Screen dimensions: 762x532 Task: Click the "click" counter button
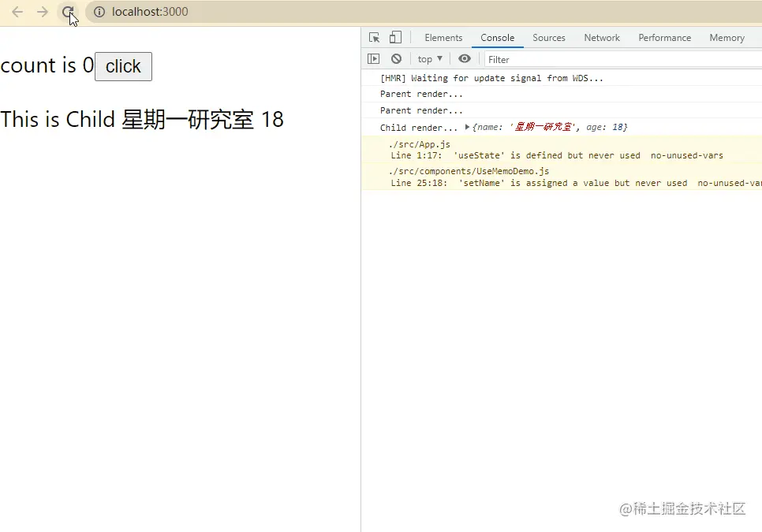pos(123,66)
